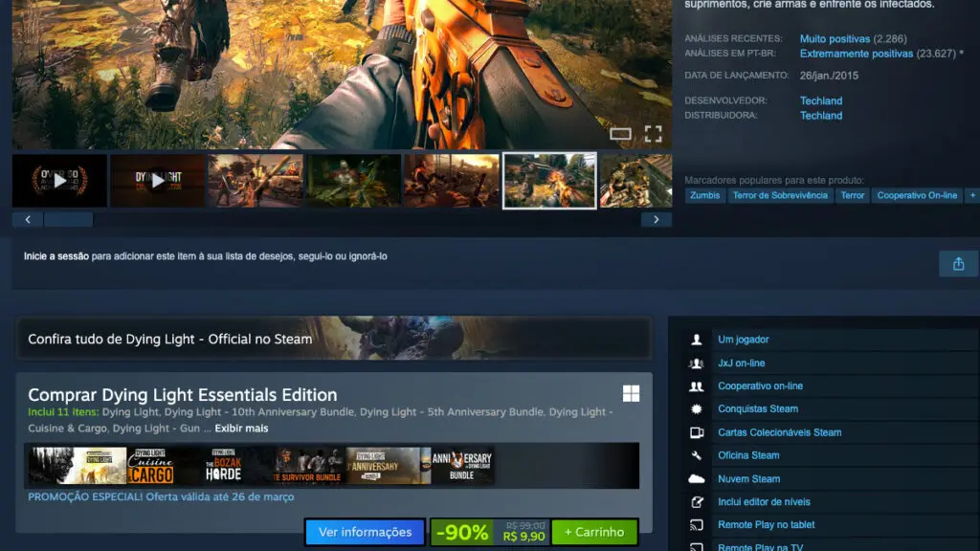Enter fullscreen mode on the game screenshot
This screenshot has width=980, height=551.
(654, 135)
